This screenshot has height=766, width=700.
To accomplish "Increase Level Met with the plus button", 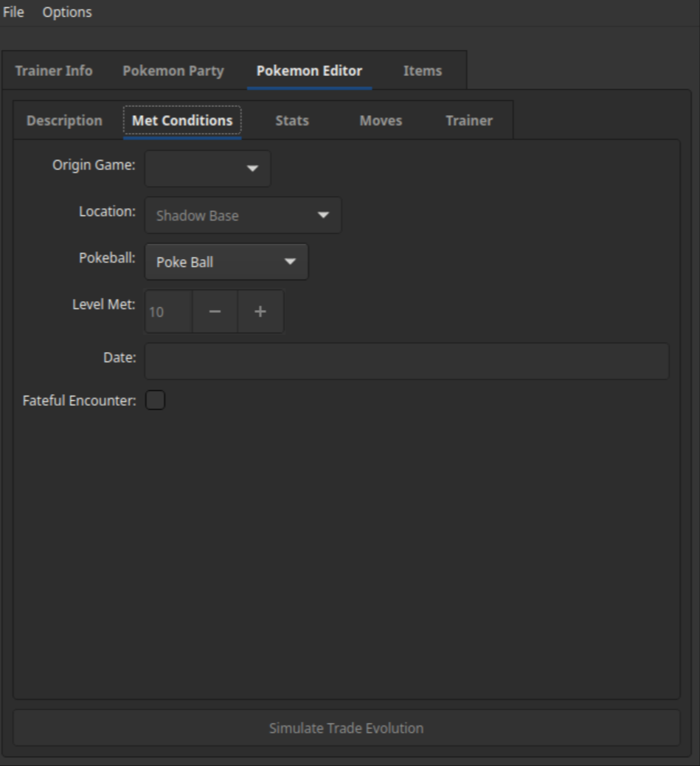I will click(x=260, y=311).
